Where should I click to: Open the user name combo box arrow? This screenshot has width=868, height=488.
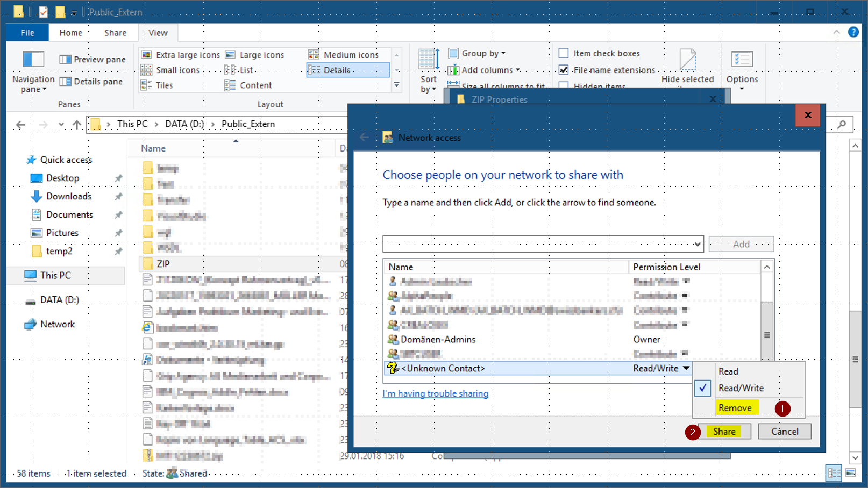pos(697,244)
